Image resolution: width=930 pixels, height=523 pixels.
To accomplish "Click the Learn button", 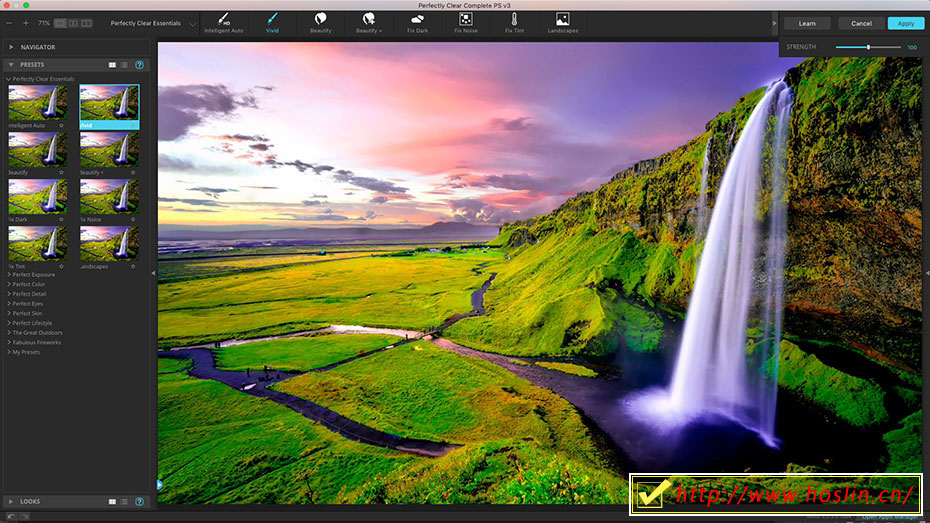I will [807, 24].
